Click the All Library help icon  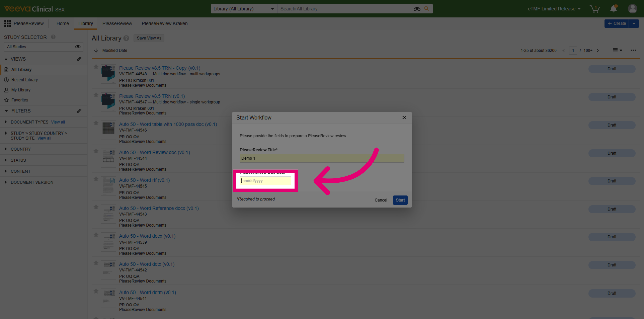click(x=126, y=38)
